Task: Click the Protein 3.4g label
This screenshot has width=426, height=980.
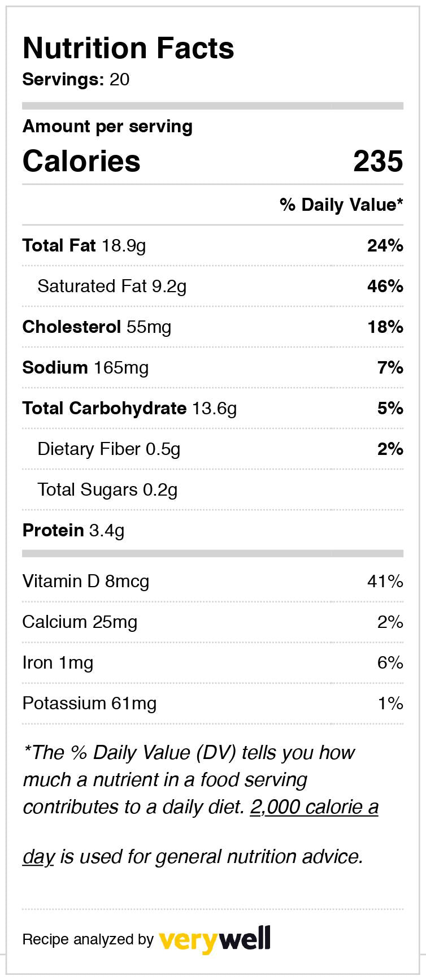Action: pos(73,530)
